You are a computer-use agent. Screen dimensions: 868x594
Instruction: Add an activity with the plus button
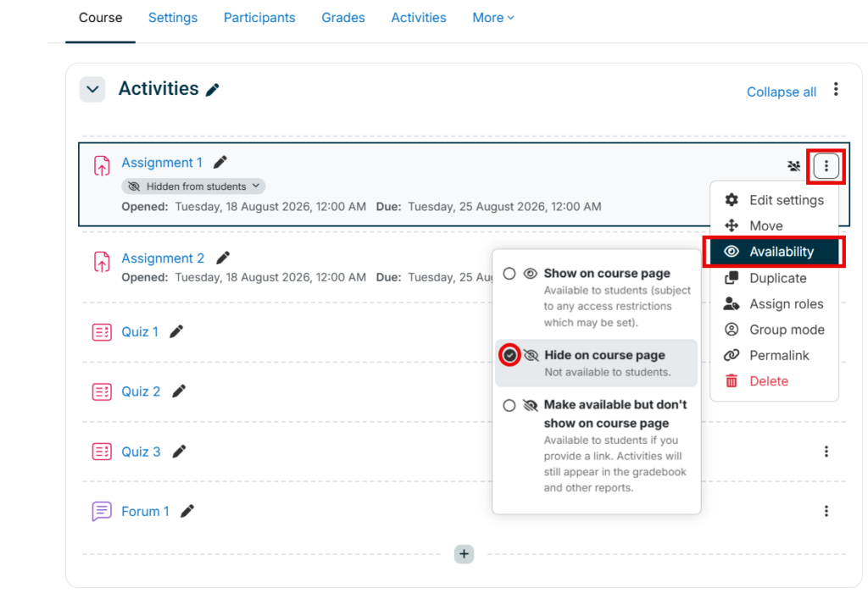point(464,553)
